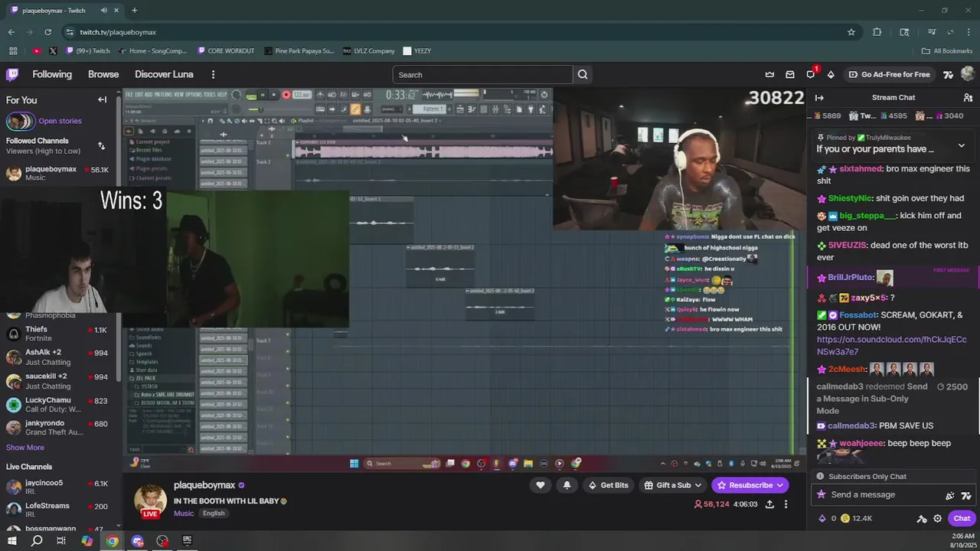Open the Browse tab
Viewport: 980px width, 551px height.
(x=103, y=74)
